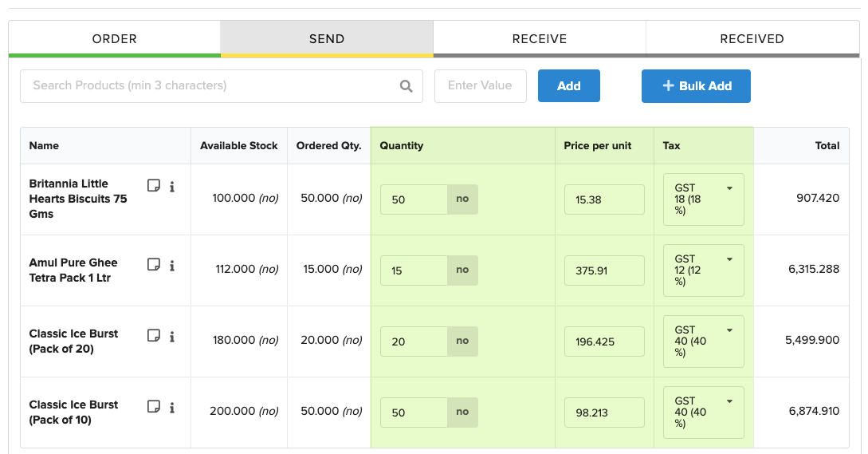Select product name Amul Pure Ghee Tetra Pack 1 Ltr
This screenshot has width=868, height=454.
(73, 270)
